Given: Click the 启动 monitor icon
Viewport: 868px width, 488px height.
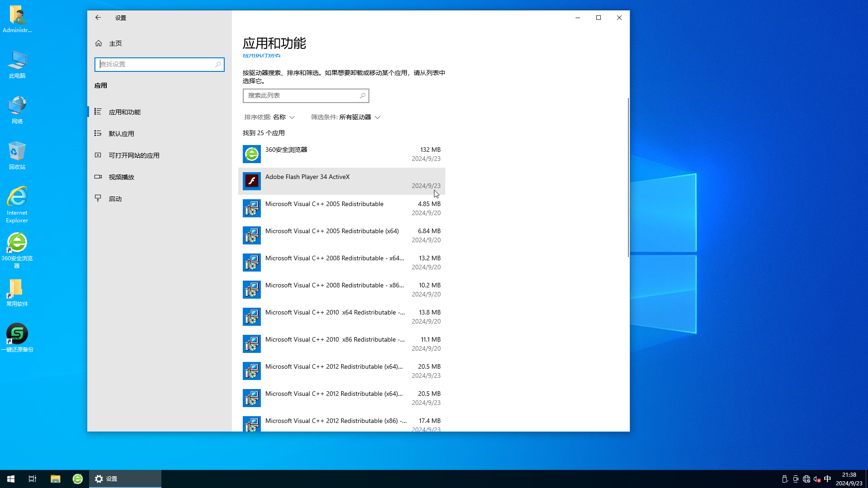Looking at the screenshot, I should coord(98,198).
